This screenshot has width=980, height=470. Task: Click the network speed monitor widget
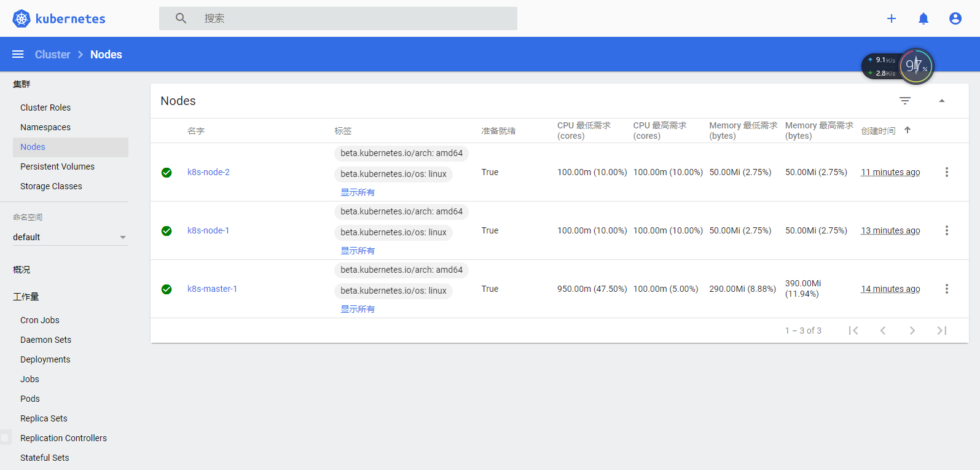pos(880,66)
